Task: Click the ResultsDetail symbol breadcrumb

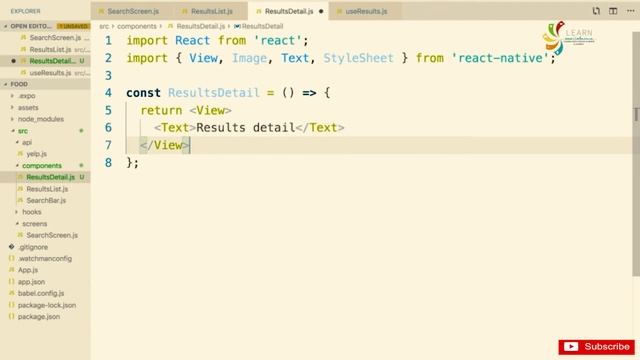Action: [x=262, y=26]
